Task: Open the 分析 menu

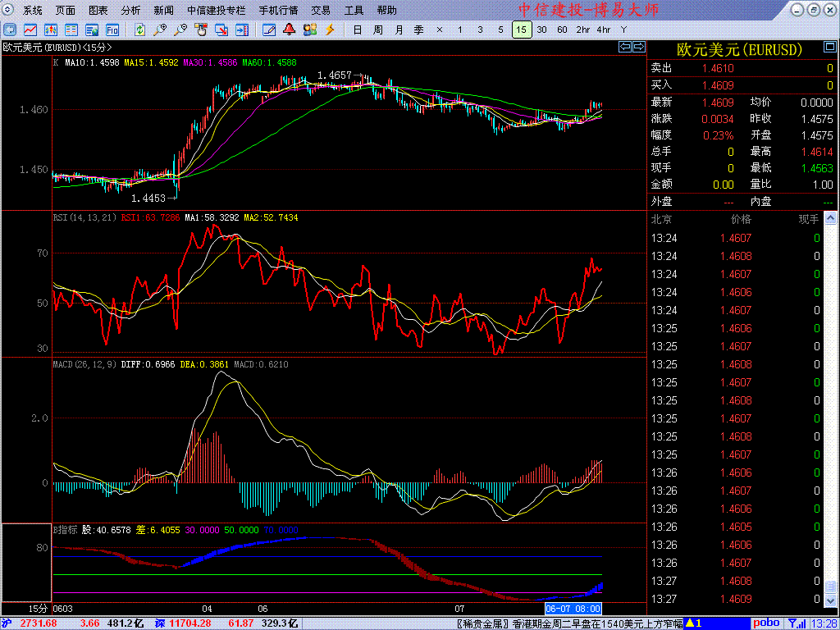Action: click(x=130, y=10)
